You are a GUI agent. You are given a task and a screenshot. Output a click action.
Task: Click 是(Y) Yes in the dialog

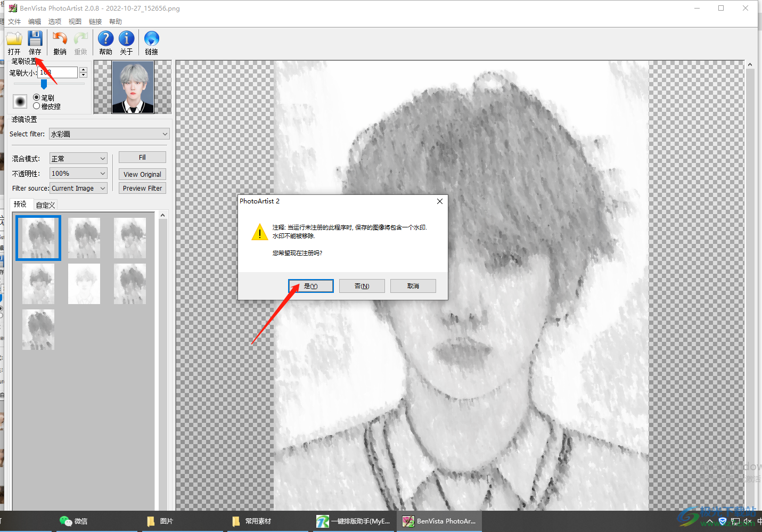click(311, 286)
